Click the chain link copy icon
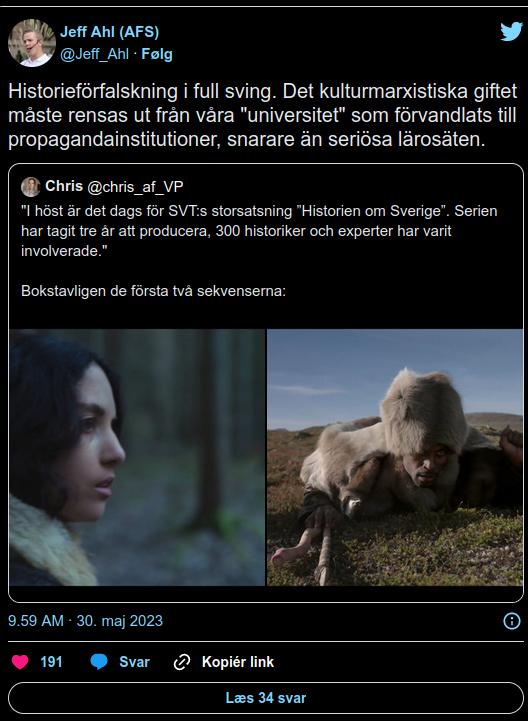This screenshot has width=528, height=721. 182,662
